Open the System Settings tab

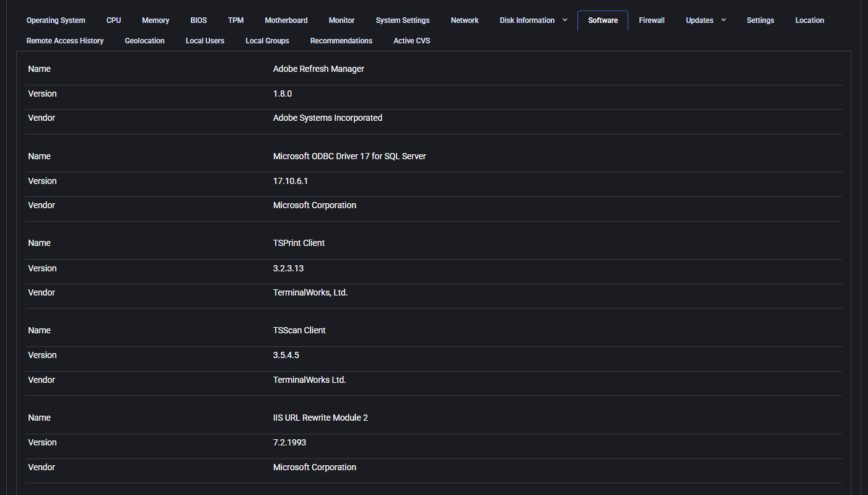[403, 20]
